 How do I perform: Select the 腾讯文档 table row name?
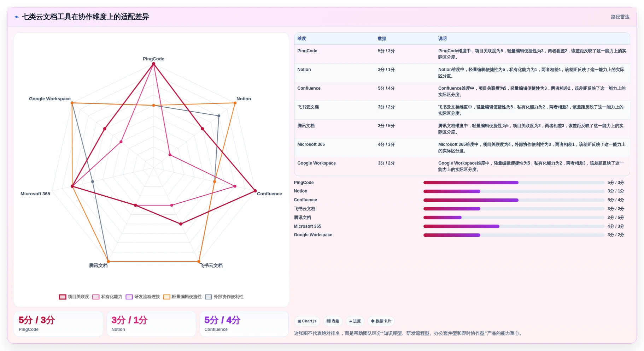306,126
